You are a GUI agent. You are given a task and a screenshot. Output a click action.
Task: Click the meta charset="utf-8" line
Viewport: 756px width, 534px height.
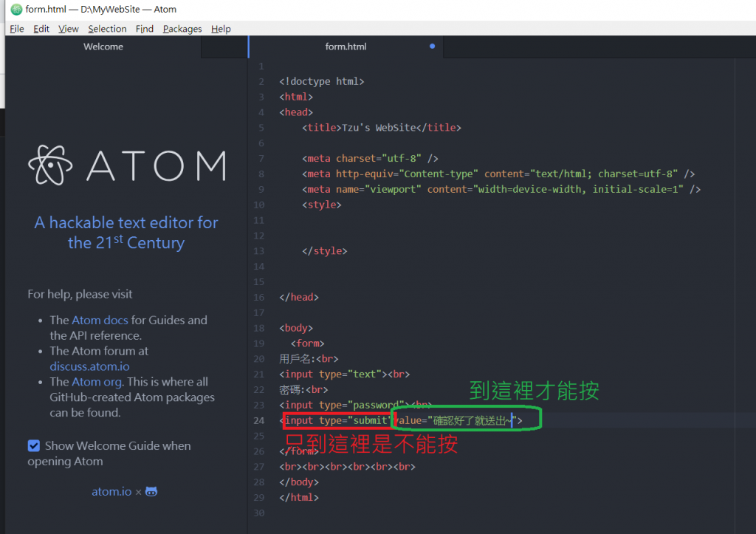coord(370,159)
